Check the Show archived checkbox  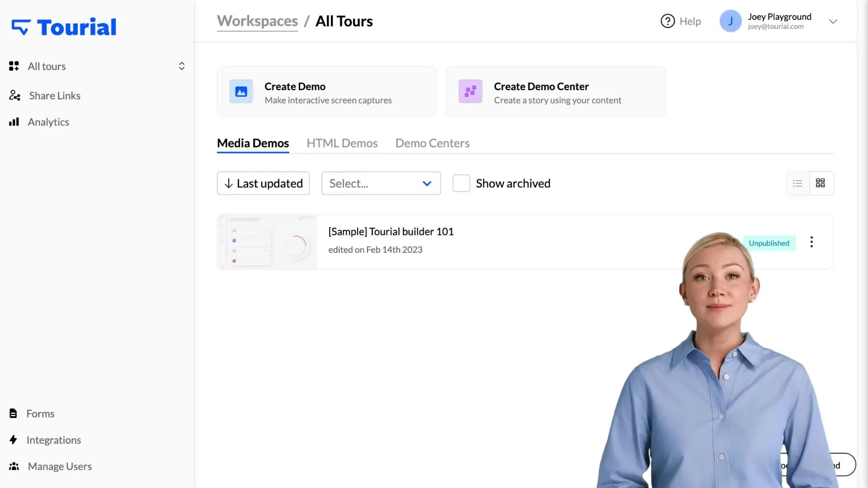(461, 183)
